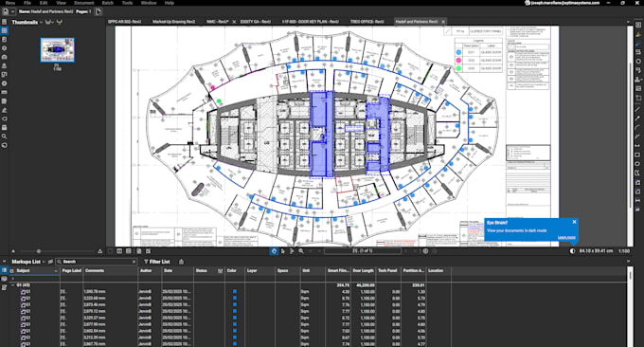Select the arrow Select tool
The height and width of the screenshot is (347, 644).
click(283, 251)
